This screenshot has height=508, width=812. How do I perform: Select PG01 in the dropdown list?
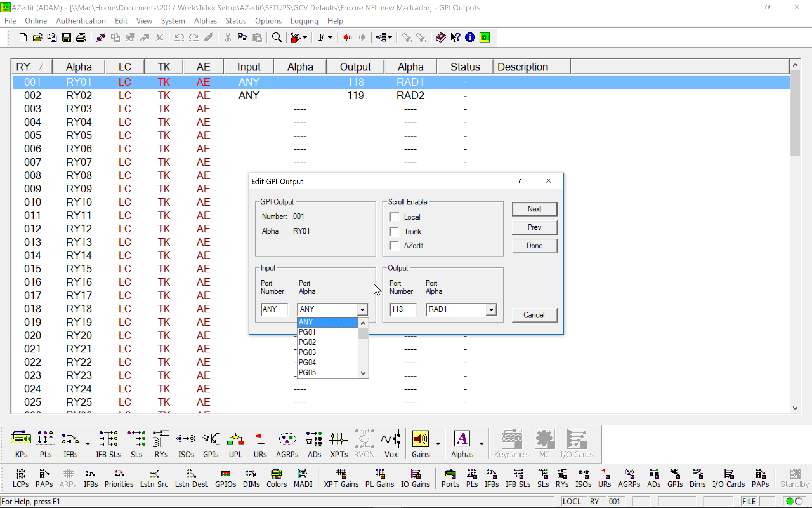(x=328, y=332)
